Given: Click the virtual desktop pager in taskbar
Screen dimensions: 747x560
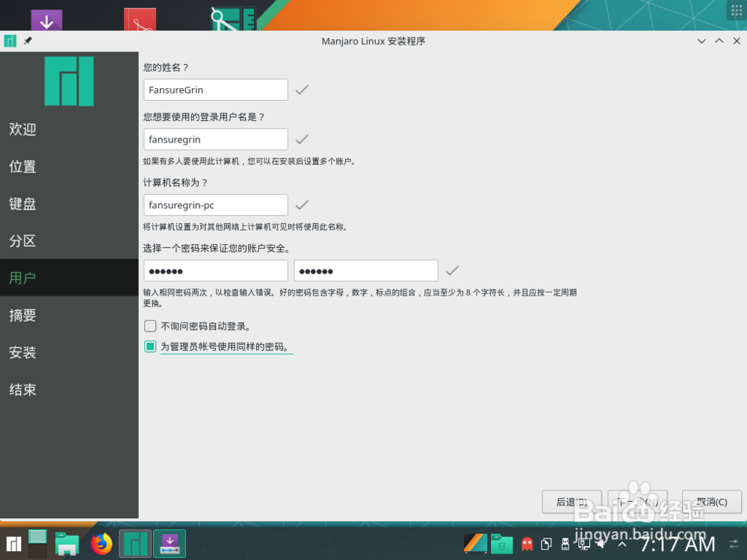Looking at the screenshot, I should click(37, 544).
